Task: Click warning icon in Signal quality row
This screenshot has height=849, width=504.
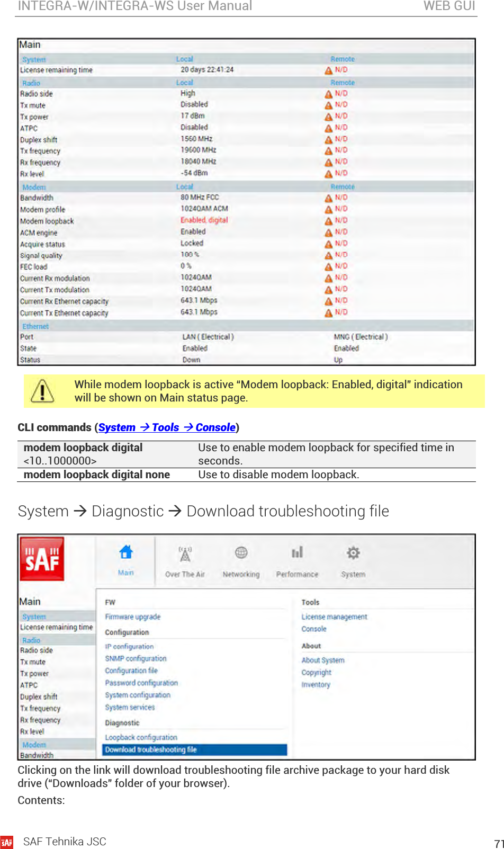Action: coord(329,255)
